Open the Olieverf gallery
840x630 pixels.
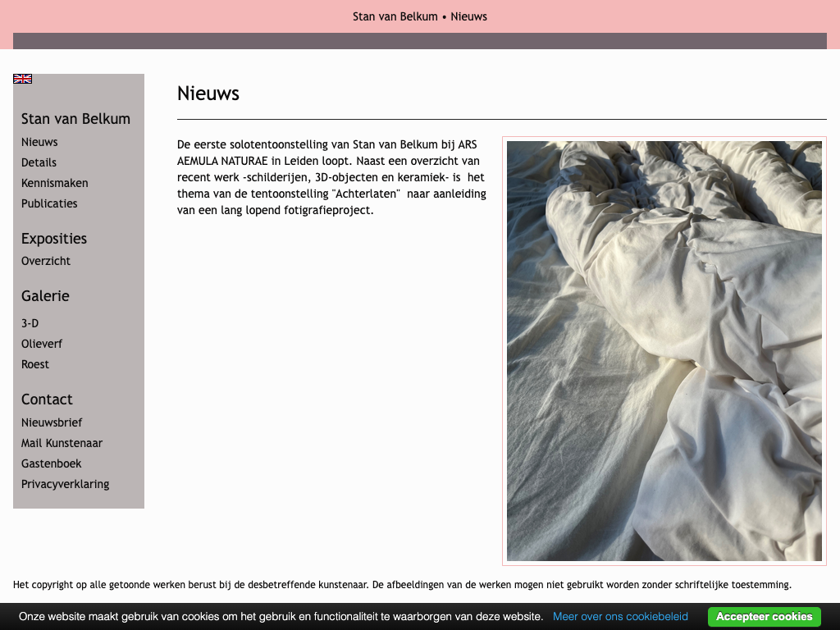[x=42, y=344]
